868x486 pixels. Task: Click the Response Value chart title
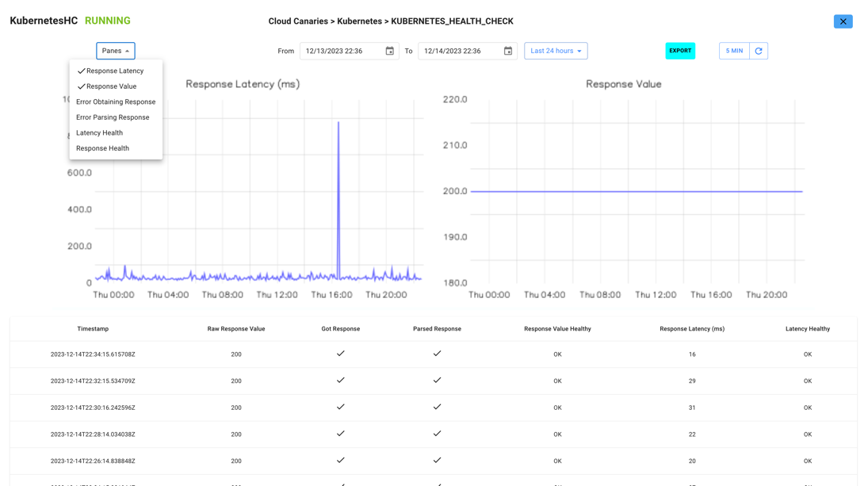tap(623, 84)
